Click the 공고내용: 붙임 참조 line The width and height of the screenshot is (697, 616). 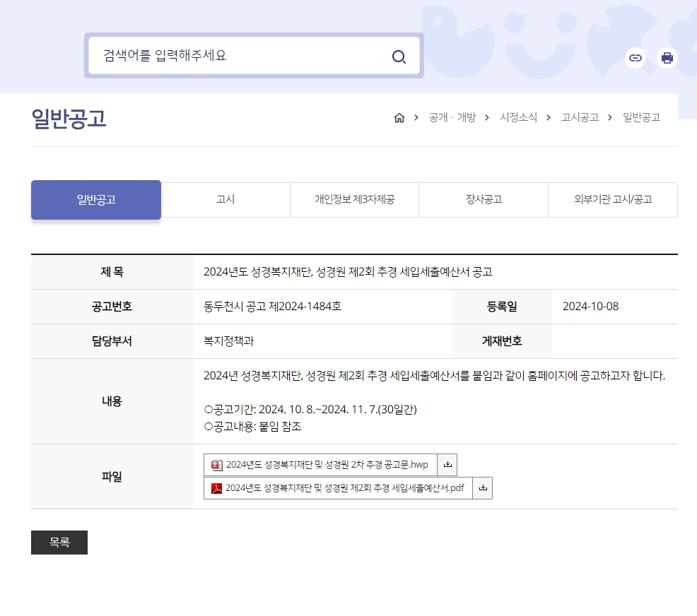[252, 427]
